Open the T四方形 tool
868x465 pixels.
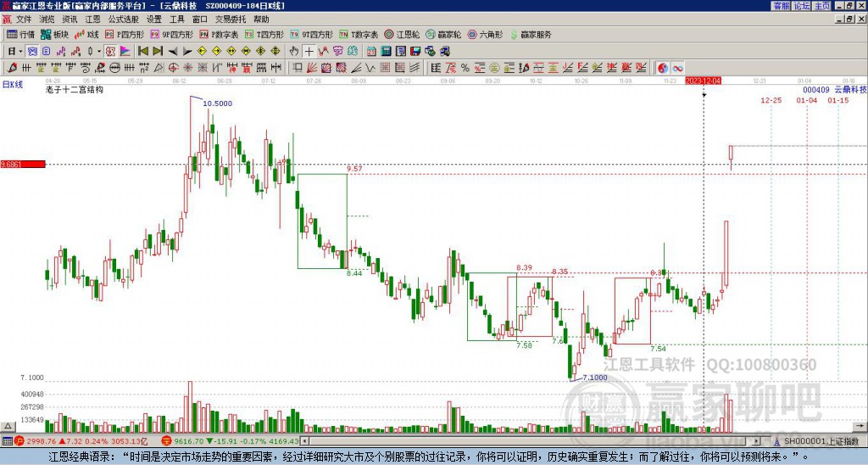click(264, 34)
